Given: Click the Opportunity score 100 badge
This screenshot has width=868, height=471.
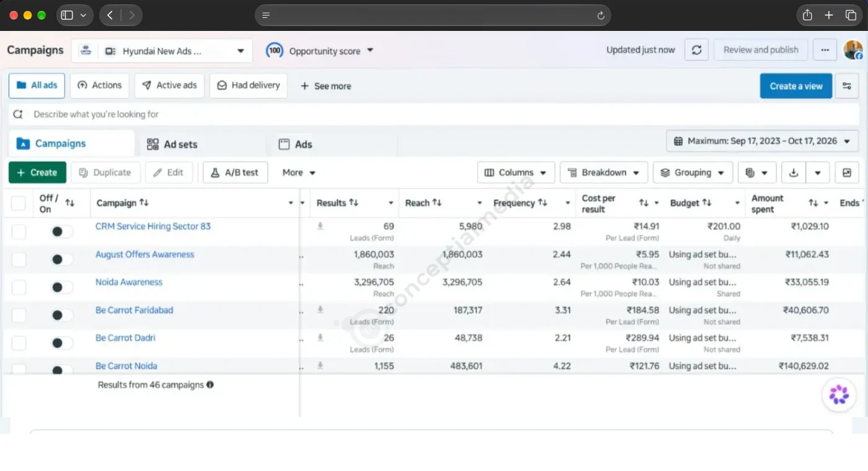Looking at the screenshot, I should [275, 51].
